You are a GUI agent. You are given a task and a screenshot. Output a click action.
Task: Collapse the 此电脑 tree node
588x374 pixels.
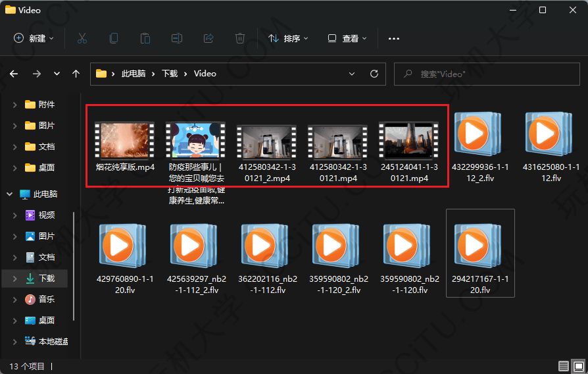click(x=10, y=194)
